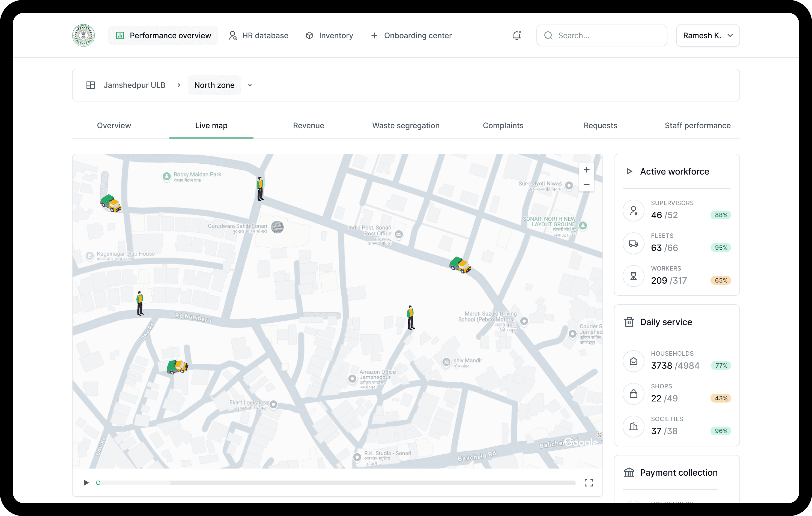
Task: Click the Supervisors person icon
Action: [633, 211]
